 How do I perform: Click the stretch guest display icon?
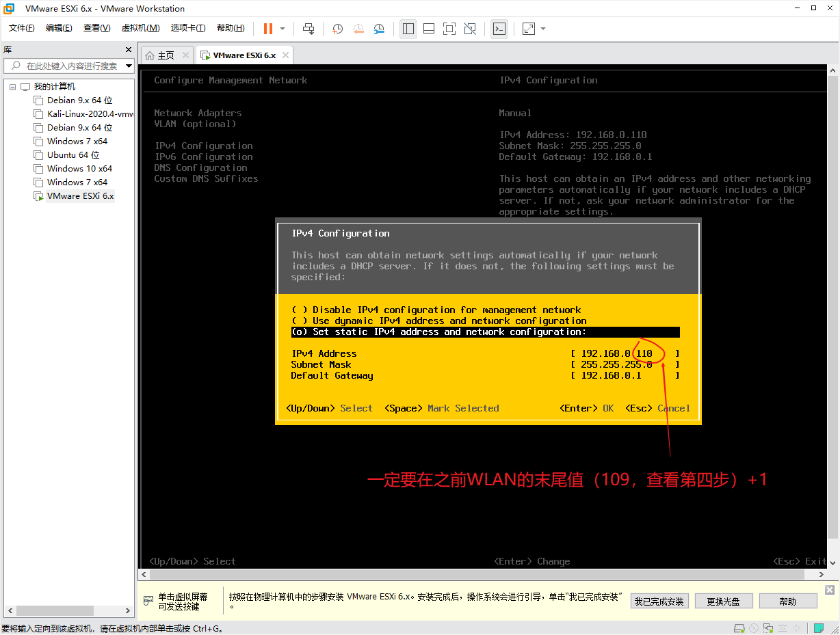coord(528,29)
